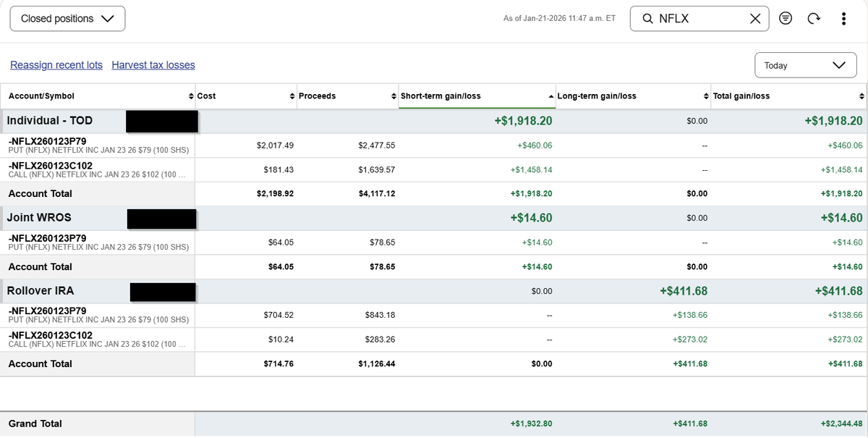
Task: Click the magnifier search icon
Action: click(x=647, y=19)
